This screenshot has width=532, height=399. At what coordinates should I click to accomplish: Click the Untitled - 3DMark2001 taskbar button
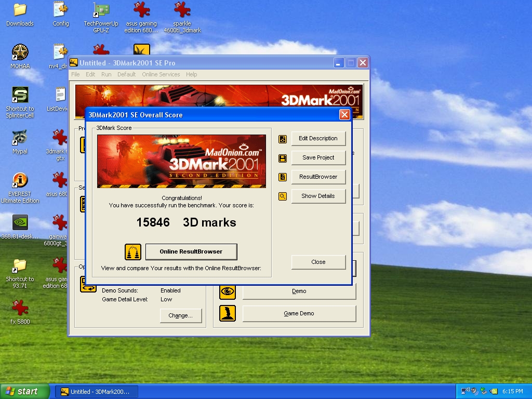tap(96, 392)
